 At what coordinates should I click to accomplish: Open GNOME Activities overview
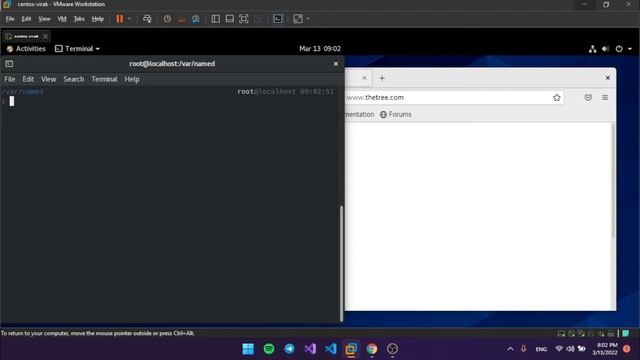click(x=26, y=49)
